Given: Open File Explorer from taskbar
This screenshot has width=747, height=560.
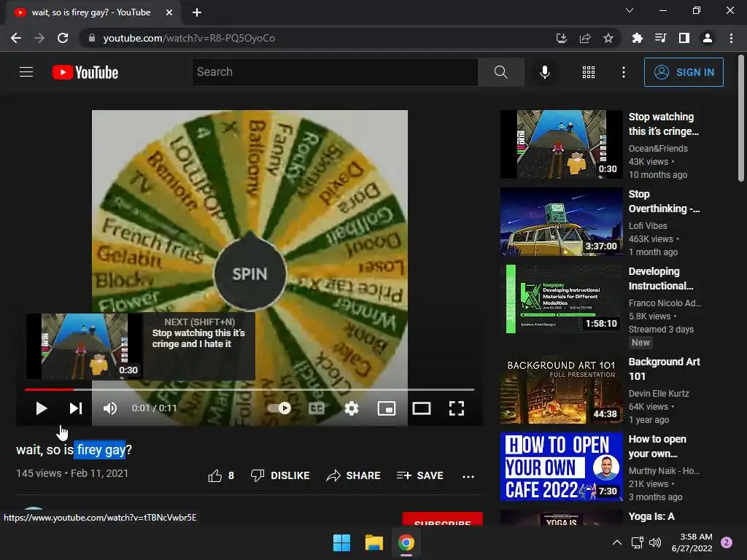Looking at the screenshot, I should coord(374,542).
